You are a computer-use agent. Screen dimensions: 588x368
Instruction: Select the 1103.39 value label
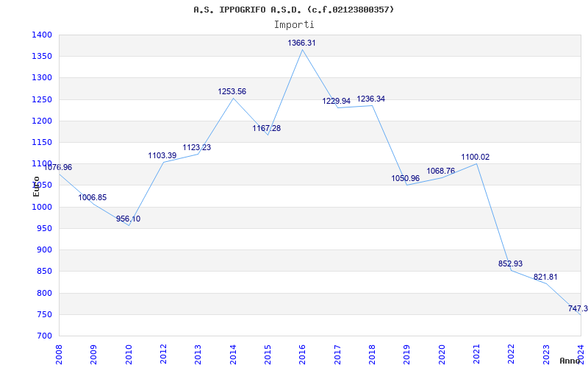pos(162,155)
